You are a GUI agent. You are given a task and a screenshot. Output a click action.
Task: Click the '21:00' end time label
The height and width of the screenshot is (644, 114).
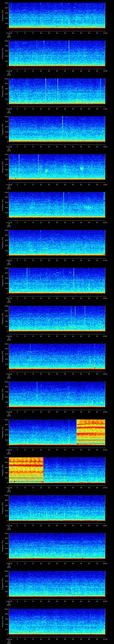[x=105, y=260]
